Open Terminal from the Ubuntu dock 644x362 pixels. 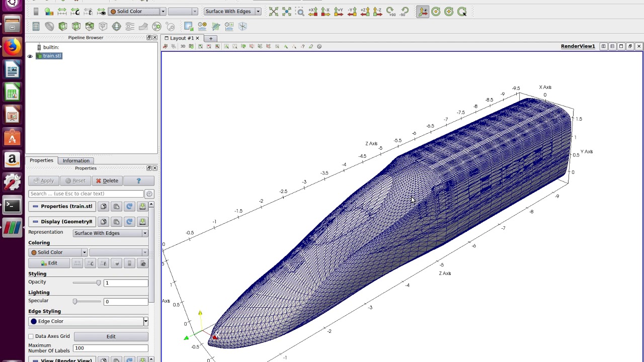pos(12,205)
